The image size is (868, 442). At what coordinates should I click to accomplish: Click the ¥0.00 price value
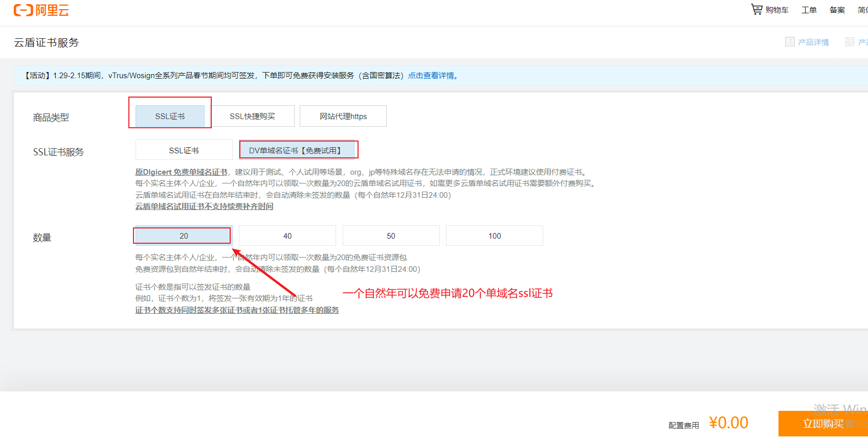pyautogui.click(x=728, y=423)
